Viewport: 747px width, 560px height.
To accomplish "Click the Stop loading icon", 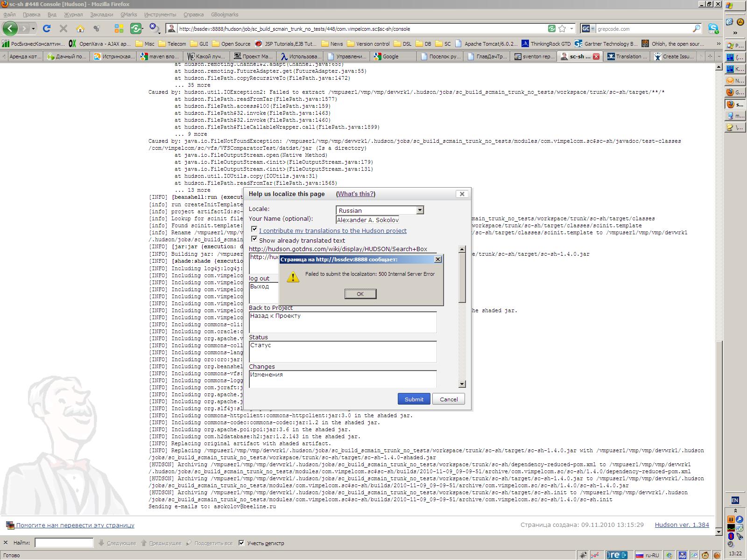I will 63,28.
